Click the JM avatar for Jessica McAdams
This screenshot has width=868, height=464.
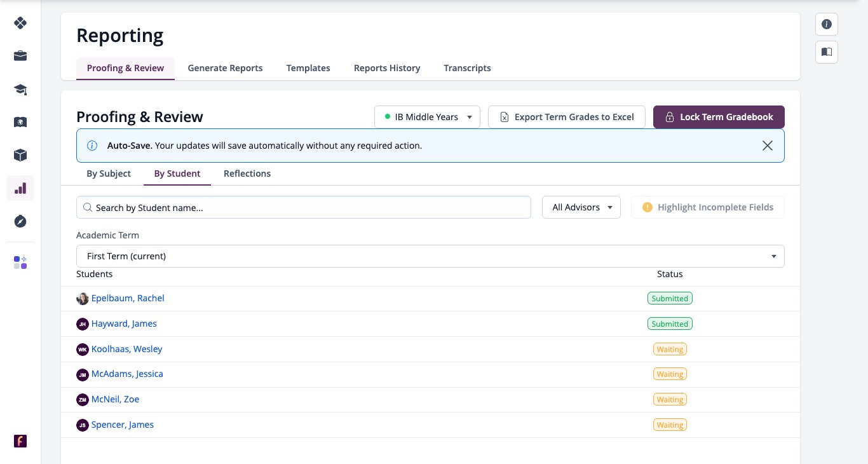click(83, 375)
